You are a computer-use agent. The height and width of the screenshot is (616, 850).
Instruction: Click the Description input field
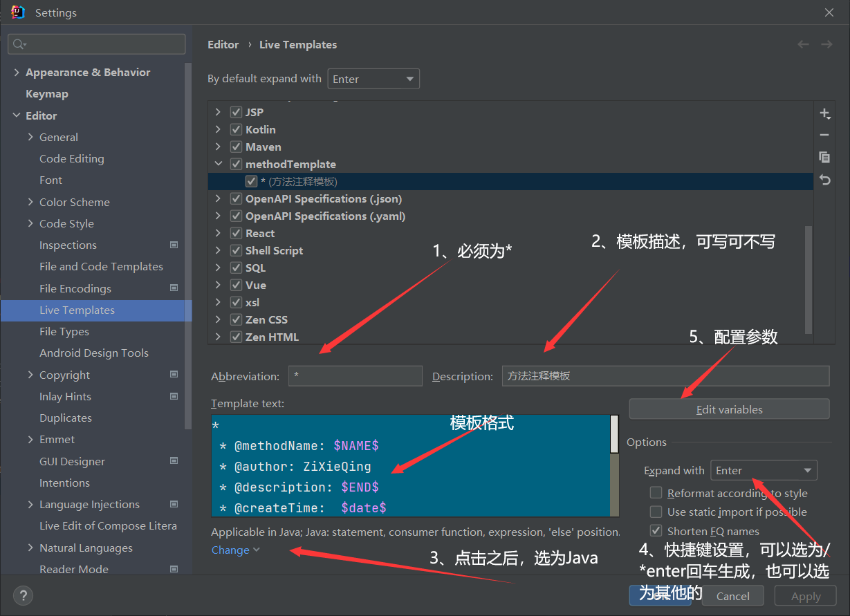pos(665,376)
